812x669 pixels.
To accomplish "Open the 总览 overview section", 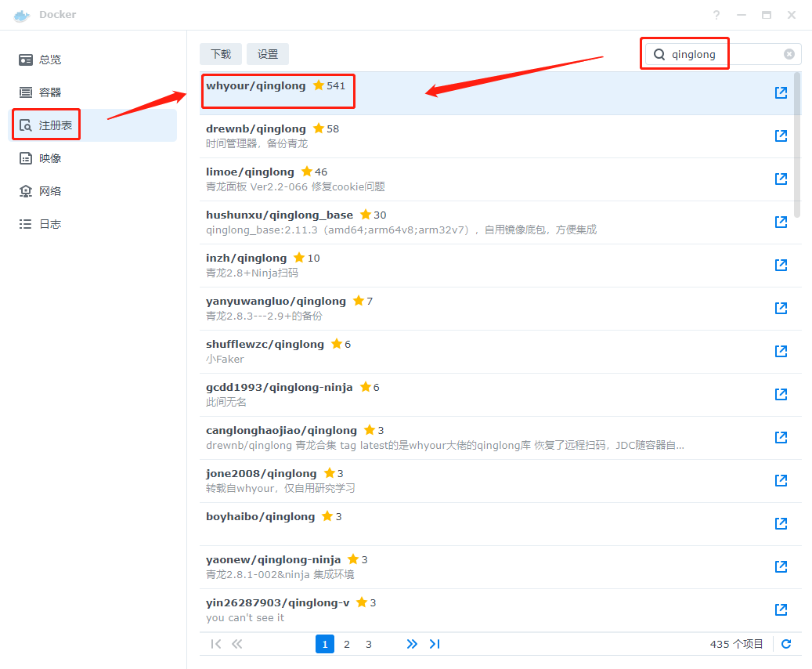I will coord(49,60).
